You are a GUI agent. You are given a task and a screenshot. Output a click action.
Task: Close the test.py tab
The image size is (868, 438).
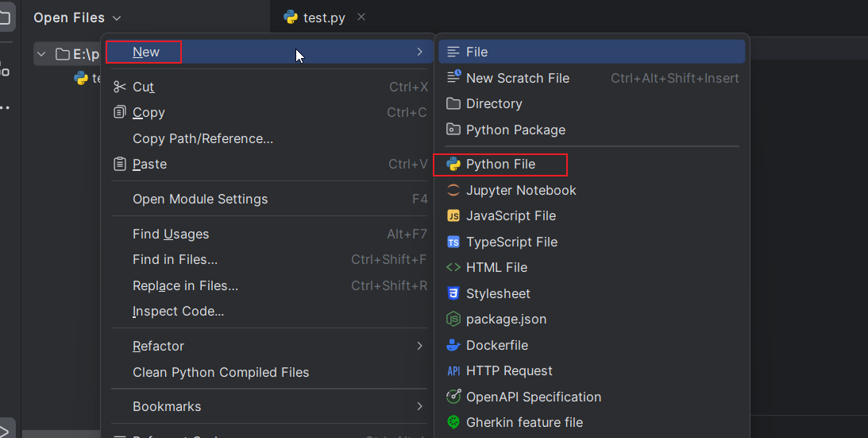click(361, 17)
